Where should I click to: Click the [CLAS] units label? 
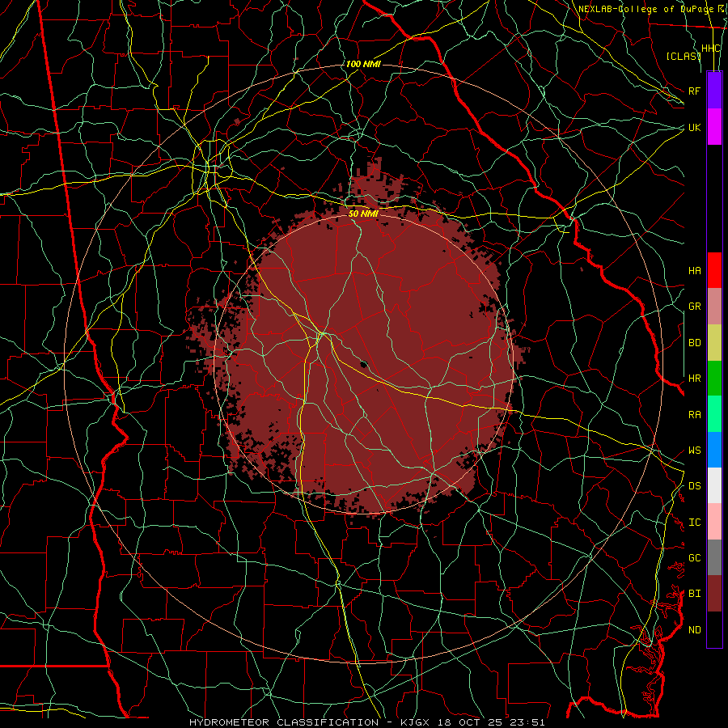684,56
